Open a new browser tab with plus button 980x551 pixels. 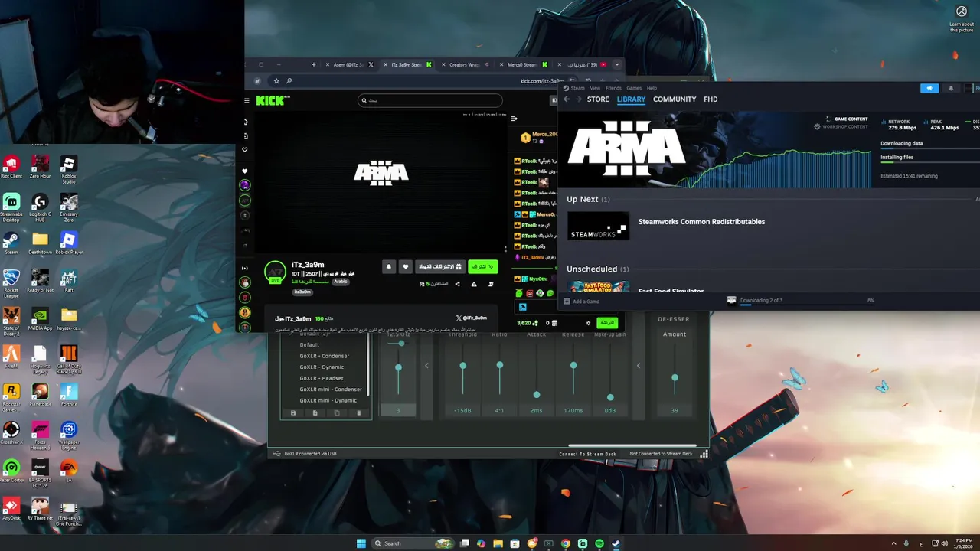point(313,64)
